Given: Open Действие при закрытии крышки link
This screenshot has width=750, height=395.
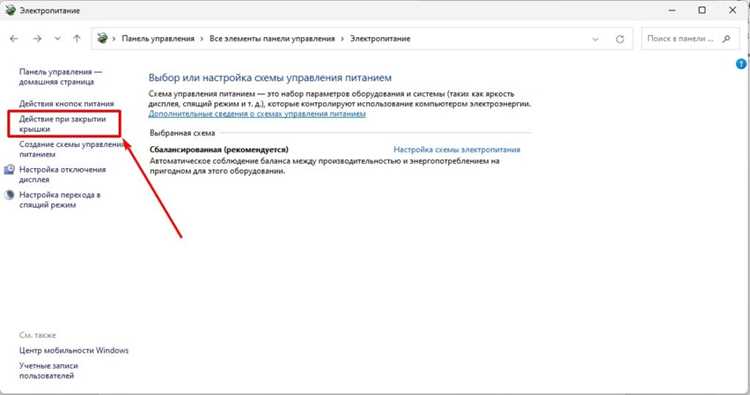Looking at the screenshot, I should 63,124.
